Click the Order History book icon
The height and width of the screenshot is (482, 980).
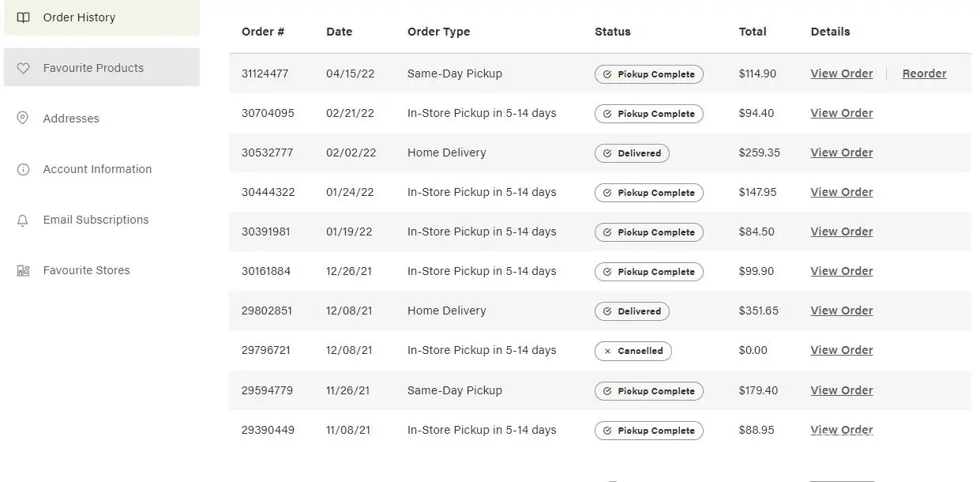[23, 17]
